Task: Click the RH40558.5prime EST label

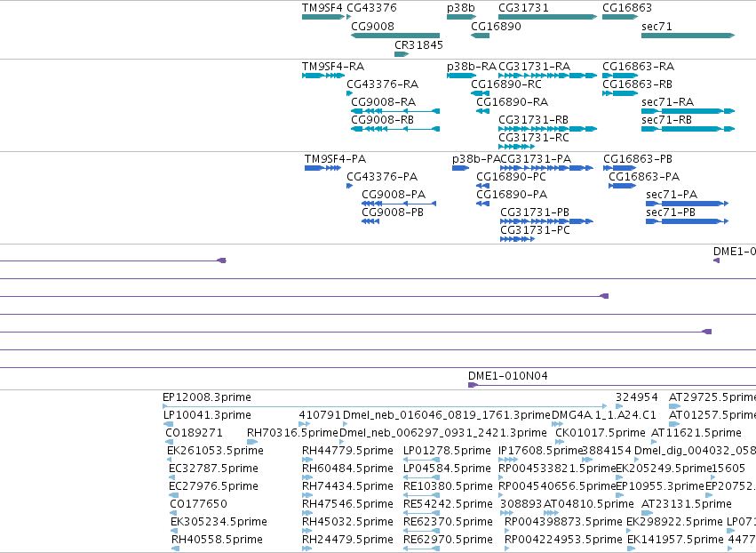Action: point(217,540)
